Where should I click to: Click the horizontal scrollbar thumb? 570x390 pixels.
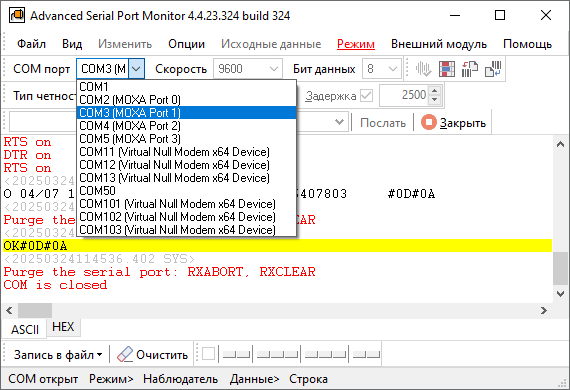pyautogui.click(x=35, y=310)
